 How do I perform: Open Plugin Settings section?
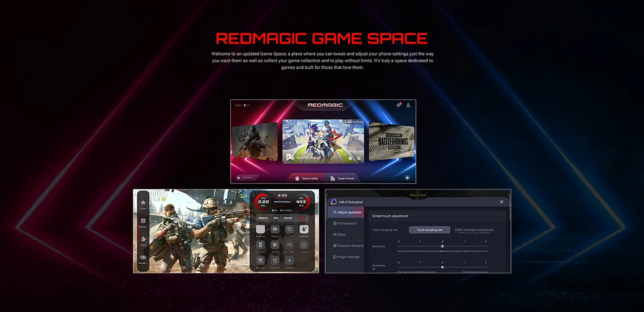[x=347, y=257]
